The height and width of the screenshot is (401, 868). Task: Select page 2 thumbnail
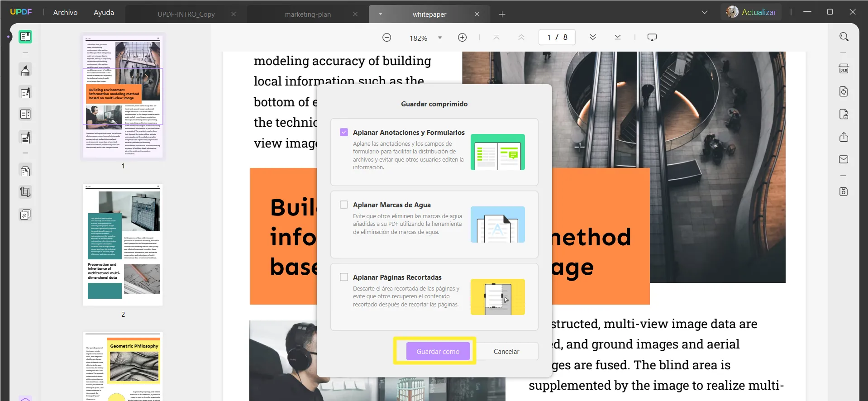pyautogui.click(x=123, y=244)
